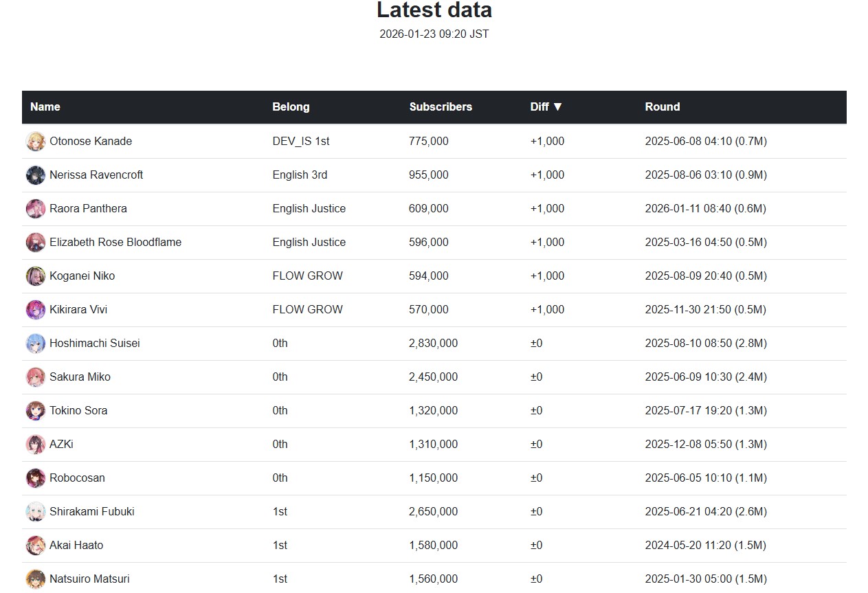868x593 pixels.
Task: Click Otonose Kanade's avatar icon
Action: (x=36, y=142)
